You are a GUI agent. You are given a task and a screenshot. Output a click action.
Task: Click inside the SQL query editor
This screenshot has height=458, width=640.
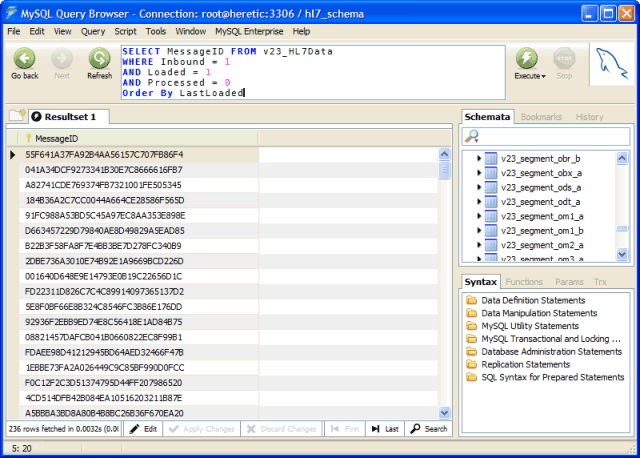313,72
